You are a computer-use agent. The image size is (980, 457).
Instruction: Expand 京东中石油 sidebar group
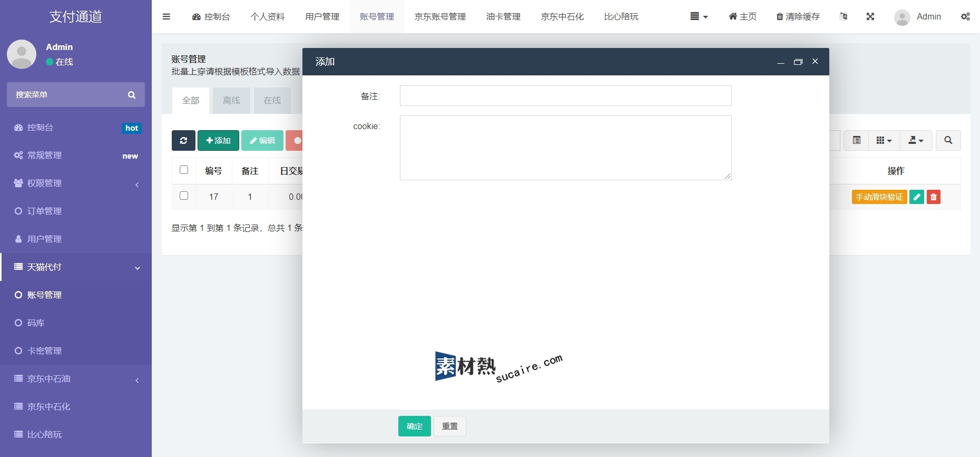[76, 379]
